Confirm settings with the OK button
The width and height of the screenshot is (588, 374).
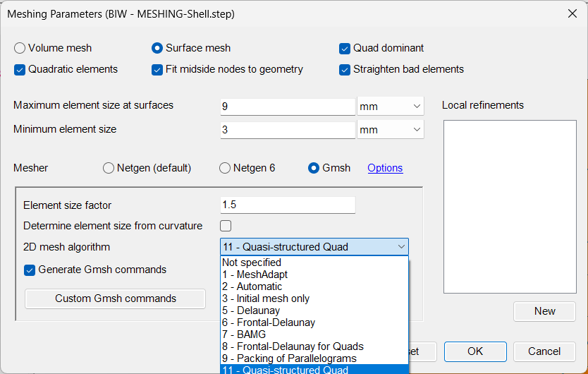(x=475, y=351)
